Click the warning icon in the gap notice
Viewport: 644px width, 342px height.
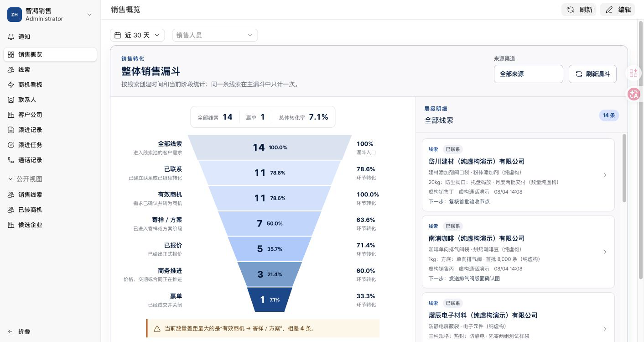(157, 328)
